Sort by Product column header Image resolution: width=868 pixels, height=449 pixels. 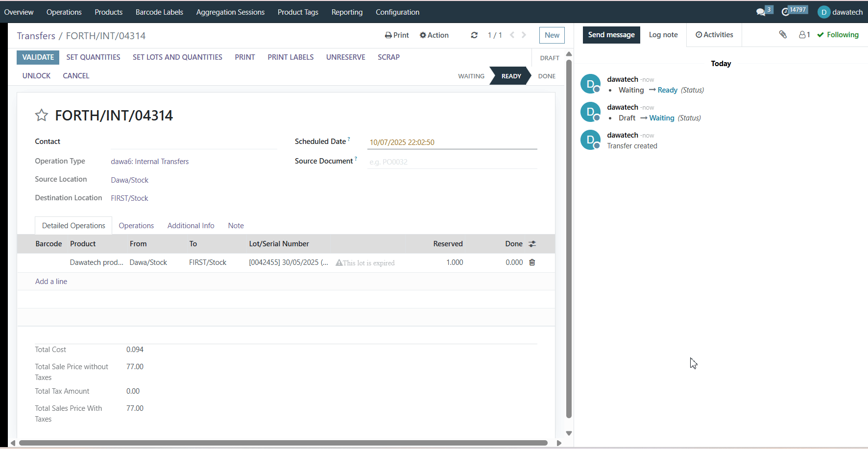tap(83, 244)
